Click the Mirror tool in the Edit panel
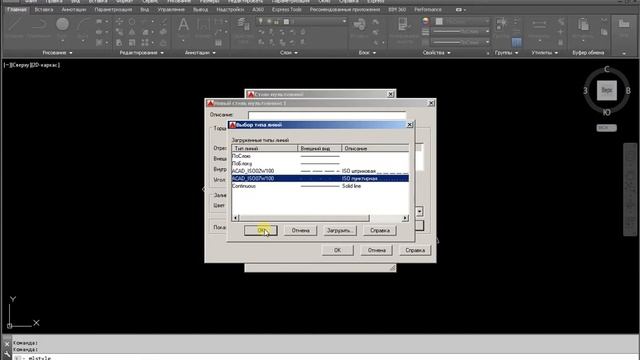 [132, 32]
